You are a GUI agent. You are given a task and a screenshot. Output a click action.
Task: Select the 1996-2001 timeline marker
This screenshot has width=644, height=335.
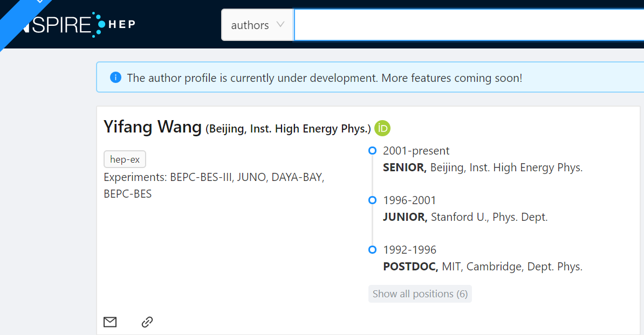click(x=373, y=200)
